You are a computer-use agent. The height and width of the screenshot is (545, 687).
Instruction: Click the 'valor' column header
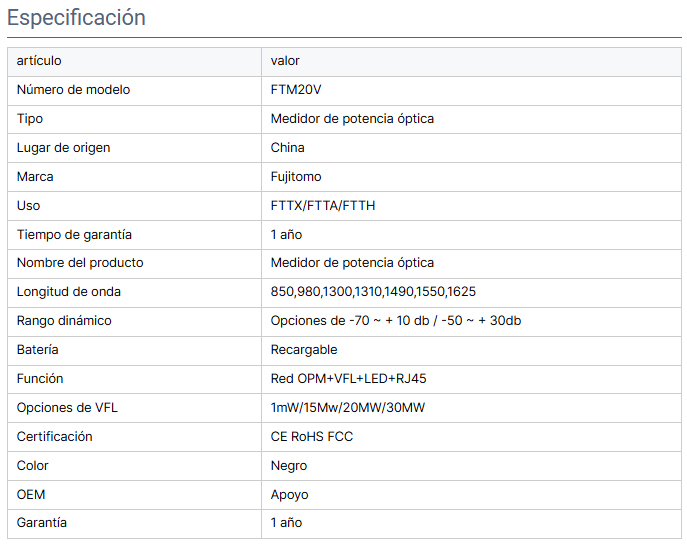(x=285, y=61)
